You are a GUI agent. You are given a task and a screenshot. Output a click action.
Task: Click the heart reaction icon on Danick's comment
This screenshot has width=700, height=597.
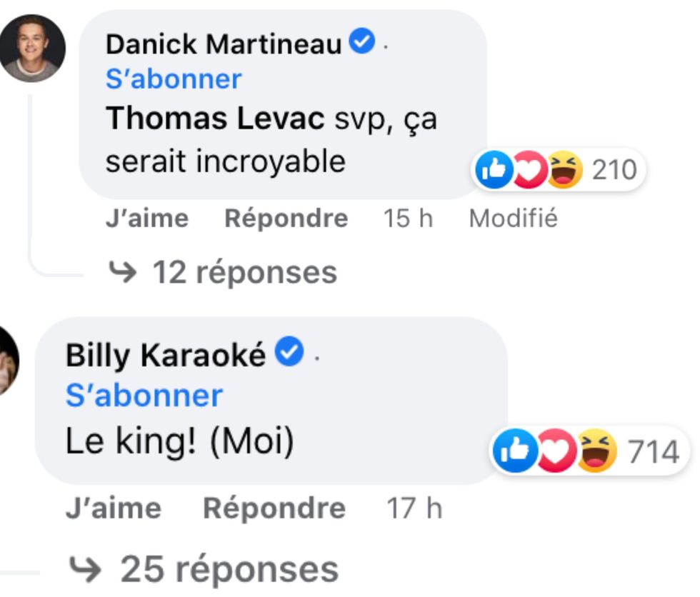(x=527, y=171)
